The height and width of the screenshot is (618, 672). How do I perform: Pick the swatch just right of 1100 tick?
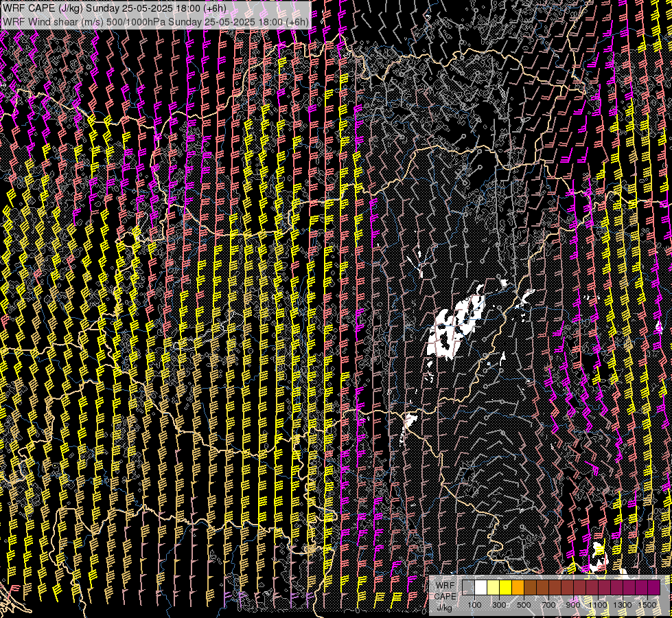tap(604, 588)
